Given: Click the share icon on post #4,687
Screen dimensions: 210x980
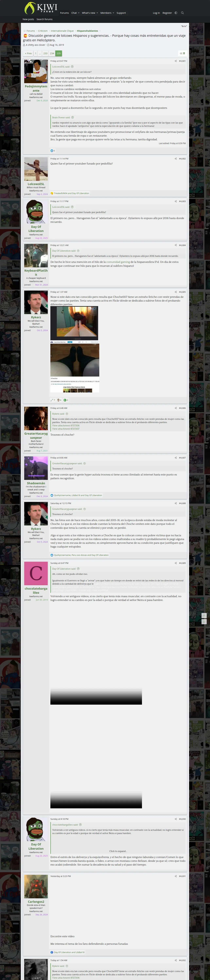Looking at the screenshot, I should click(176, 458).
